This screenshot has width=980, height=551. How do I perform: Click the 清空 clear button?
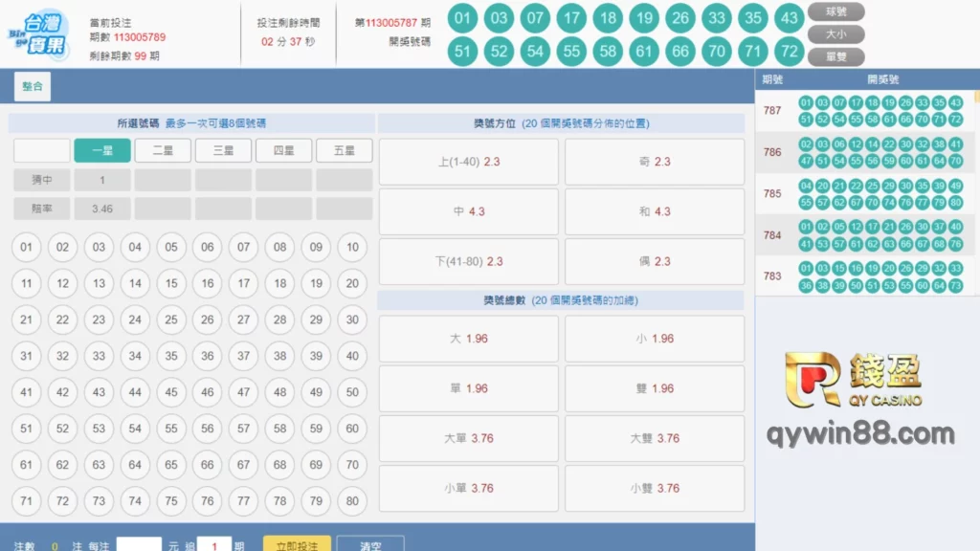click(371, 545)
